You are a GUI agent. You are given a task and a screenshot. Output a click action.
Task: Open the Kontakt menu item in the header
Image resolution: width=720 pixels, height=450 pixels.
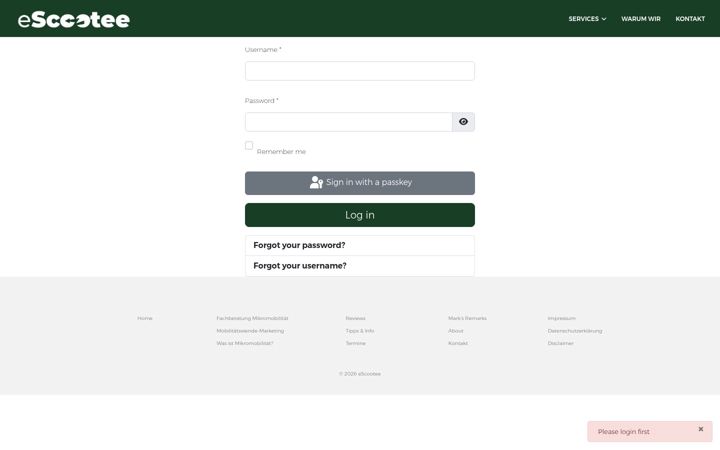pyautogui.click(x=690, y=19)
